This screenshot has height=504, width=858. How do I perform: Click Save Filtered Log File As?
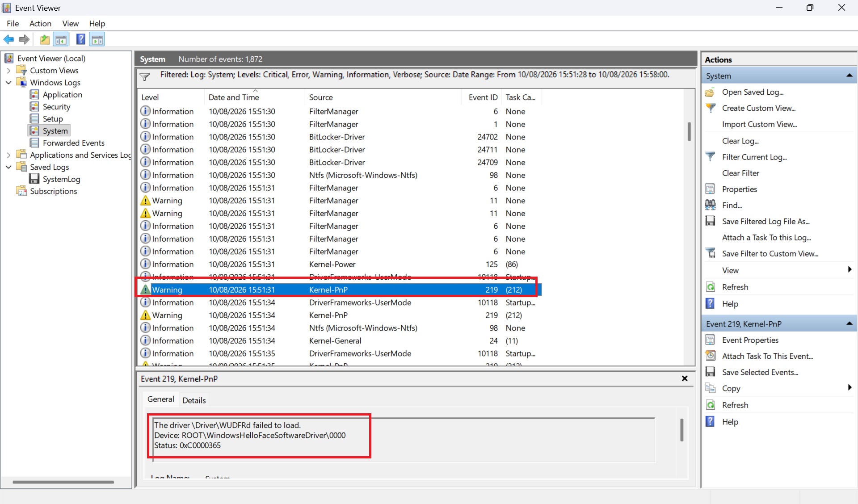(x=765, y=221)
